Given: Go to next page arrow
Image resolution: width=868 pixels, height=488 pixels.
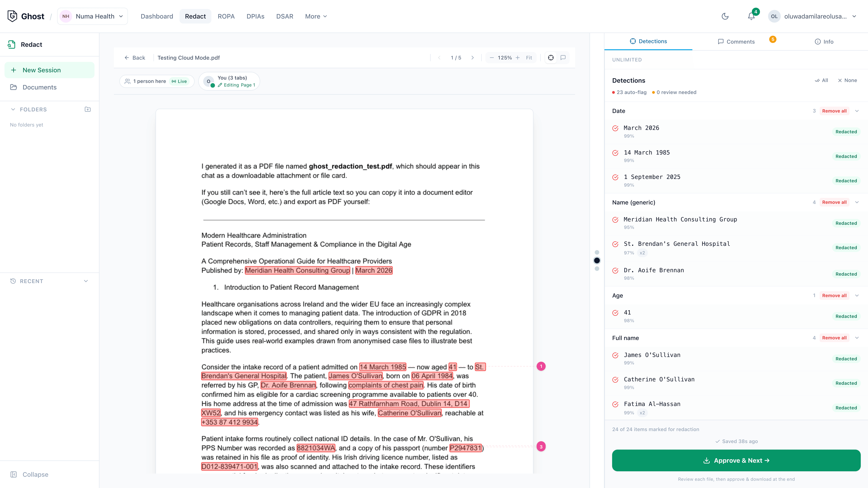Looking at the screenshot, I should pyautogui.click(x=472, y=58).
